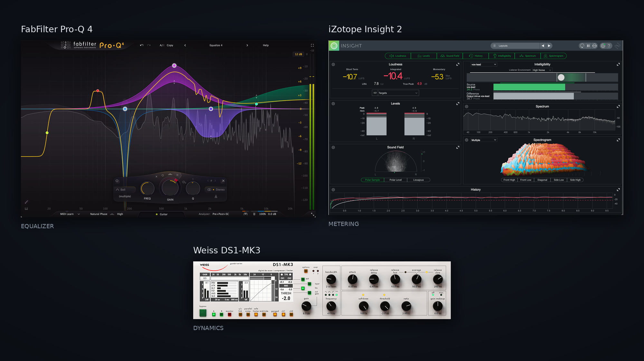Close the Pro-Q 4 band control panel
Image resolution: width=644 pixels, height=361 pixels.
(x=223, y=181)
